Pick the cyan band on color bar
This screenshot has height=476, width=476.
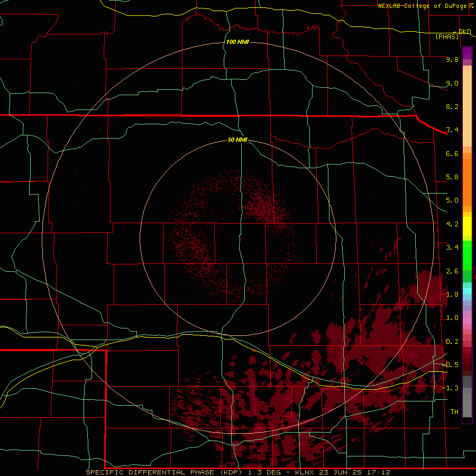(467, 291)
